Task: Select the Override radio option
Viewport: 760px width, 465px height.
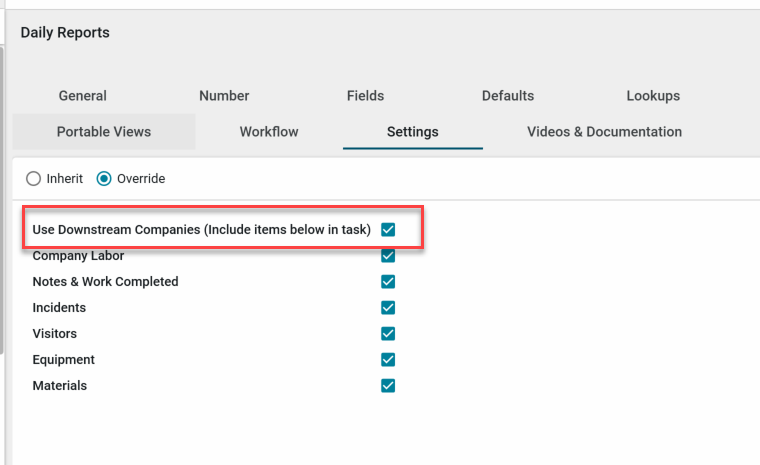Action: (x=104, y=179)
